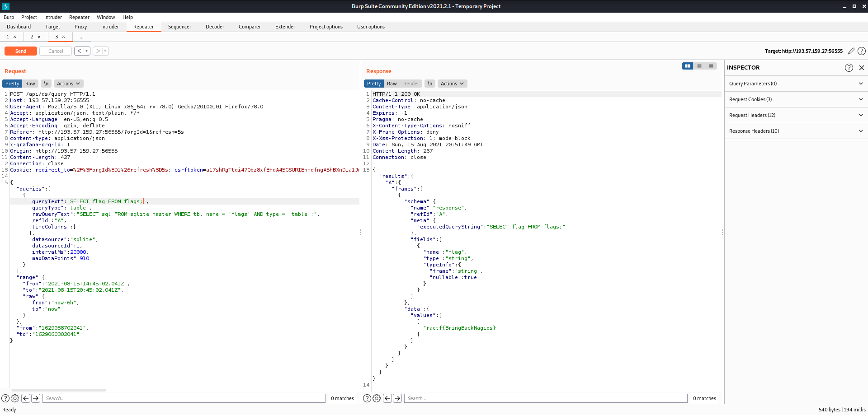Open the Burp menu
Screen dimensions: 868x415
9,17
